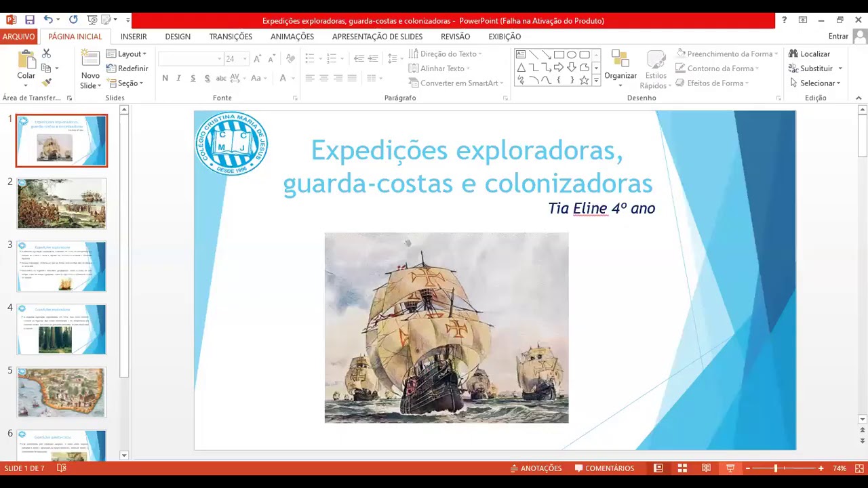Open the ARQUIVO tab
This screenshot has height=488, width=868.
(18, 37)
